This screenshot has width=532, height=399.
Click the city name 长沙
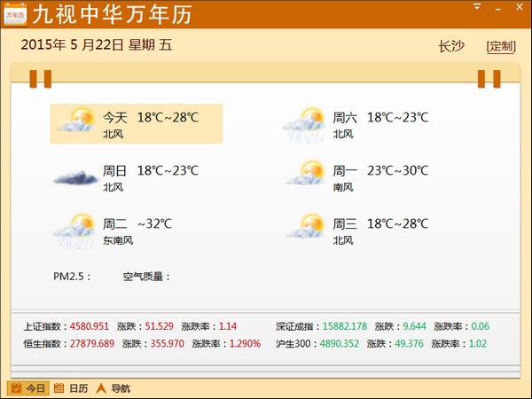tap(451, 46)
